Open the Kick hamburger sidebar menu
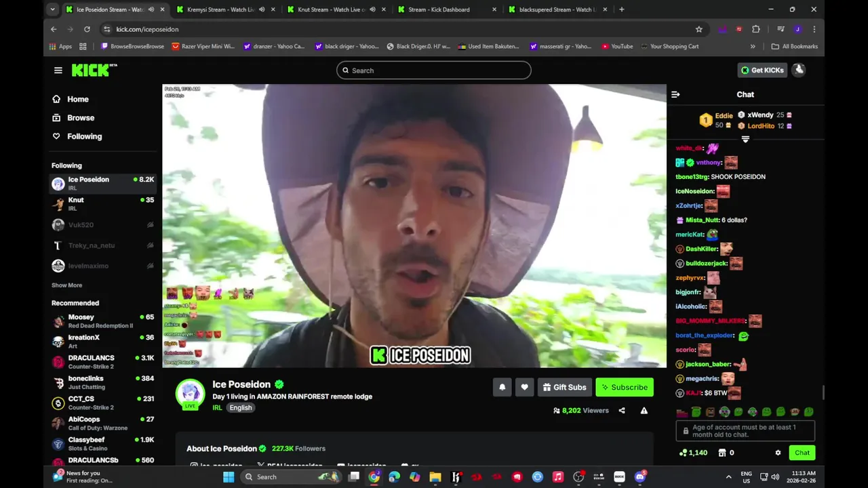 pos(58,70)
